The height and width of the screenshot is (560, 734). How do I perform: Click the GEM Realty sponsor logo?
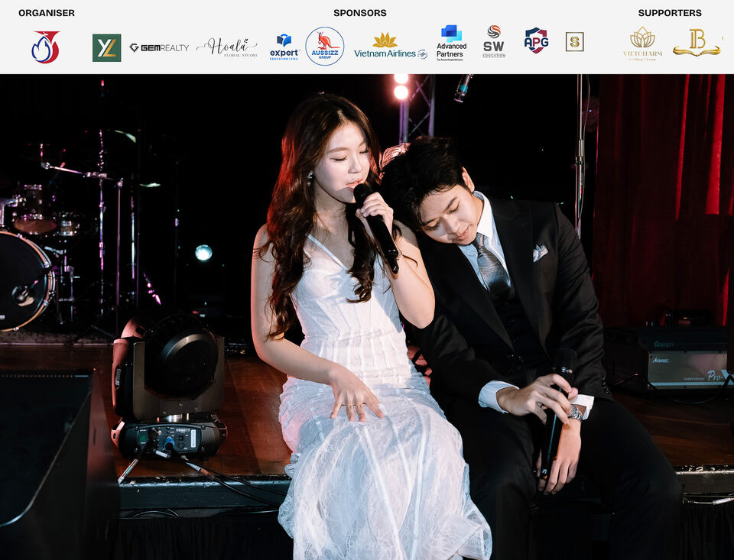click(x=159, y=47)
